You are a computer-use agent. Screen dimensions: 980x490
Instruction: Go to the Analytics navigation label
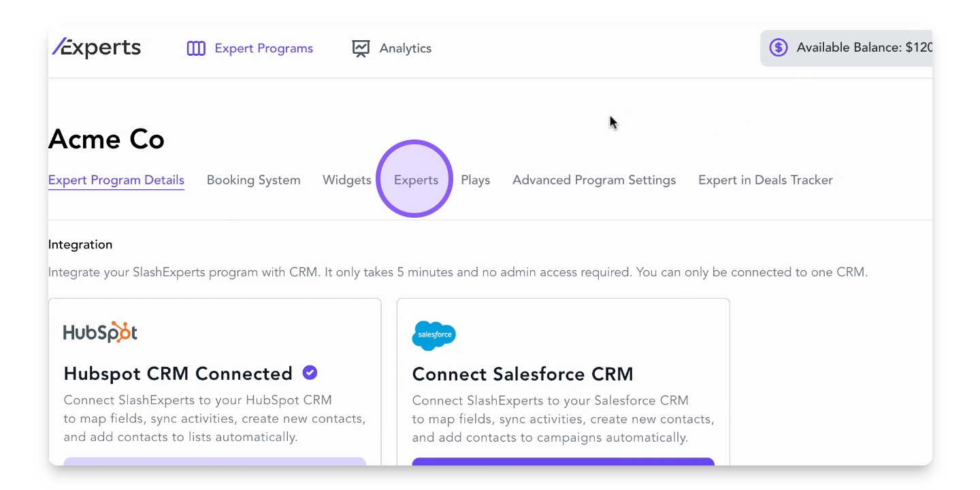(405, 48)
